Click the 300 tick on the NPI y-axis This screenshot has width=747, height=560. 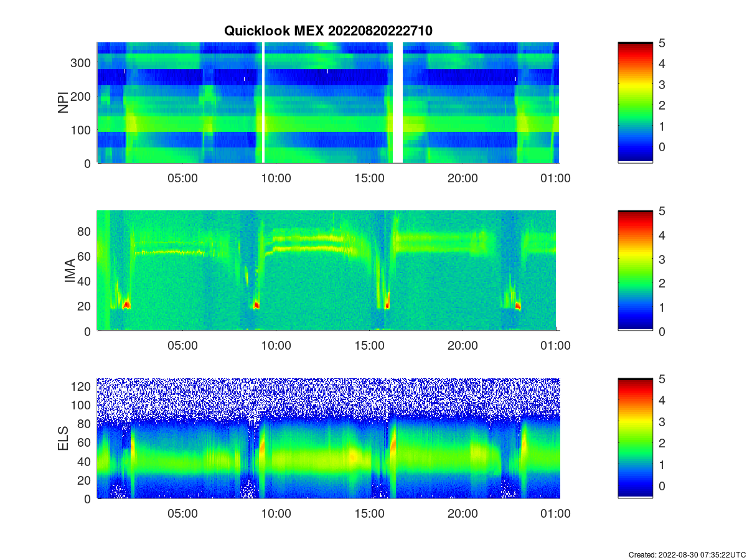tap(82, 63)
